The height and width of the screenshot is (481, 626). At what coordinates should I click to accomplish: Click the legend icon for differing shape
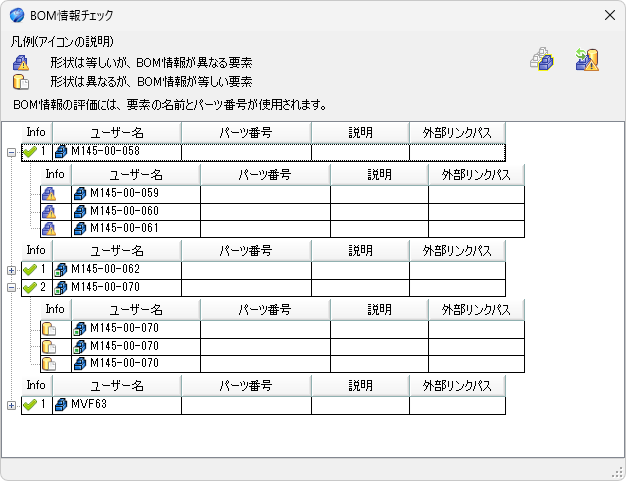21,82
